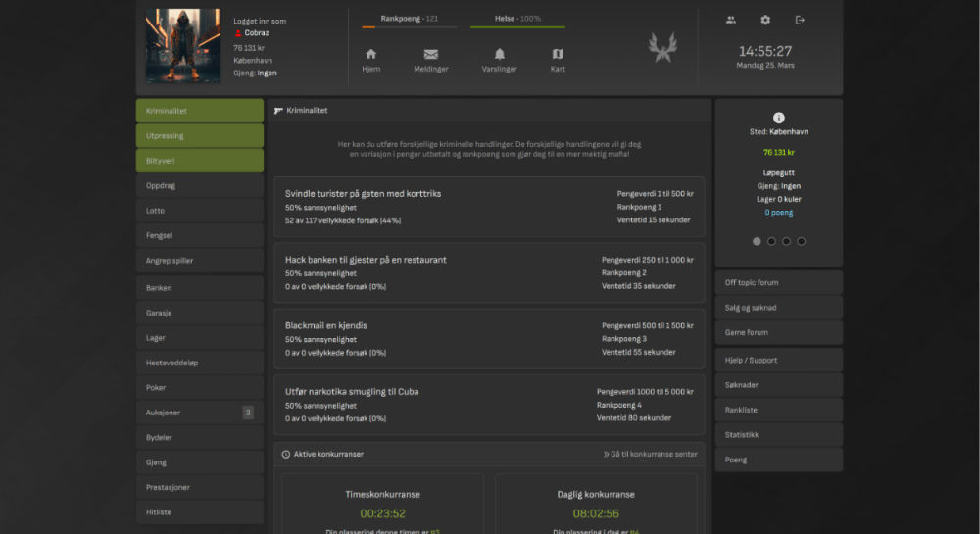Click the Varslinger bell icon
Image resolution: width=980 pixels, height=534 pixels.
pos(500,55)
